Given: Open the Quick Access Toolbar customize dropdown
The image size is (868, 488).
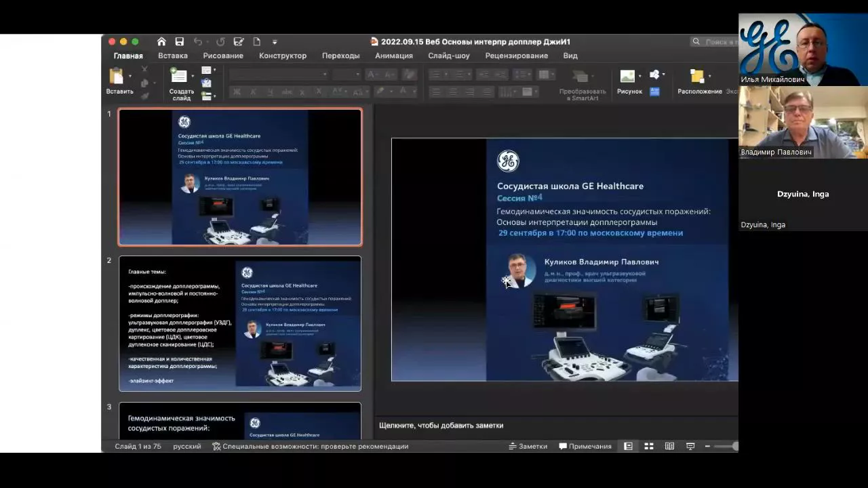Looking at the screenshot, I should coord(275,42).
